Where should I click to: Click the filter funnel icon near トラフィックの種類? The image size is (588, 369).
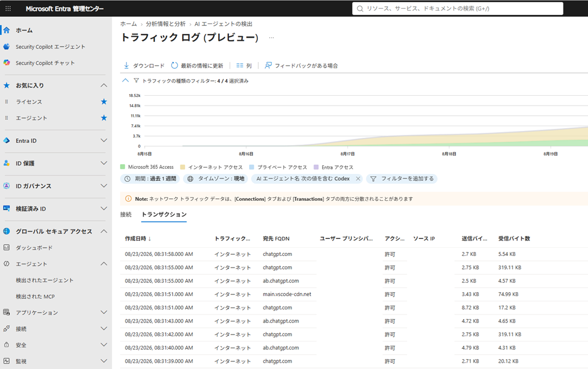[x=136, y=80]
